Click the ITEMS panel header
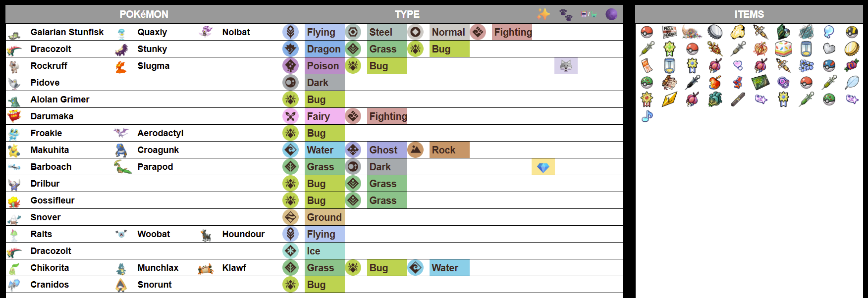The height and width of the screenshot is (298, 868). tap(749, 14)
